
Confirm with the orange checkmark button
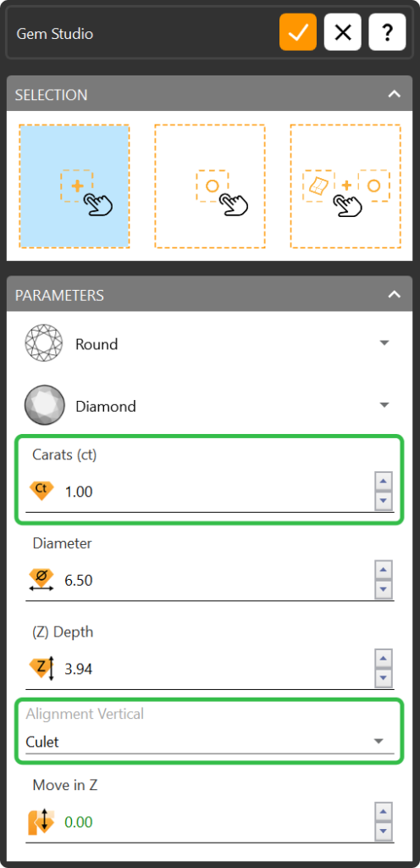(298, 33)
